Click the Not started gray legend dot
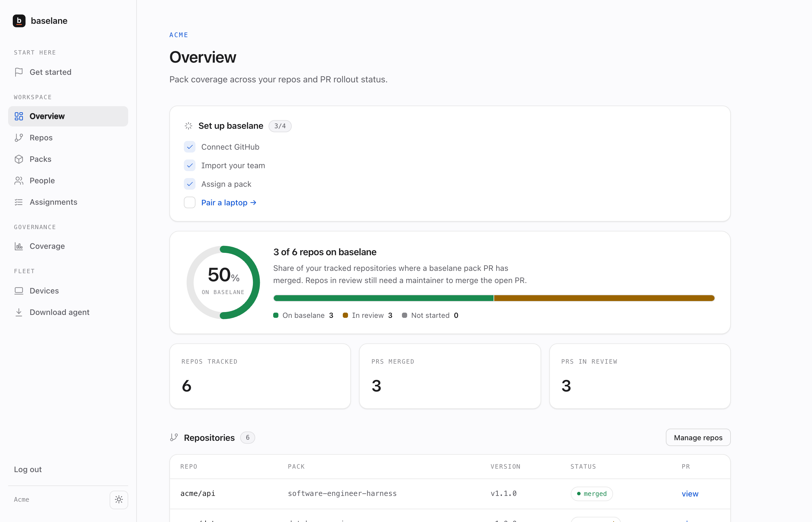Image resolution: width=812 pixels, height=522 pixels. coord(404,315)
